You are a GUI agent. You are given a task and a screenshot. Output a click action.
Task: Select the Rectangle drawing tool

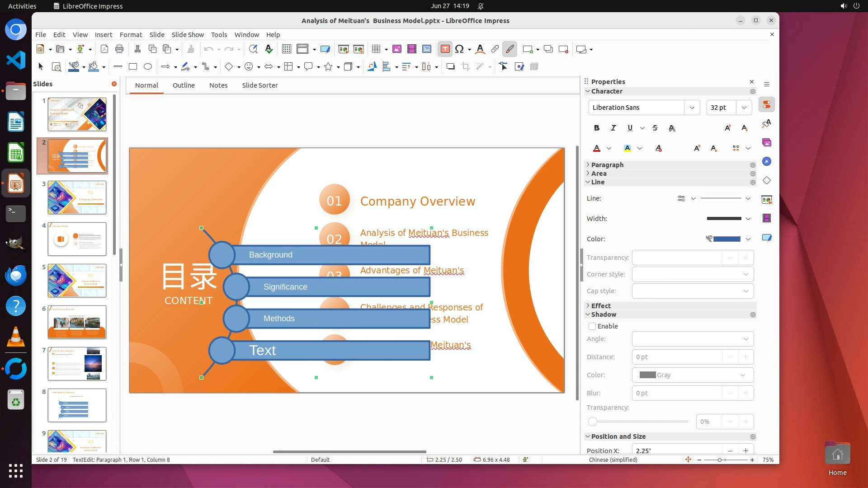pyautogui.click(x=133, y=67)
